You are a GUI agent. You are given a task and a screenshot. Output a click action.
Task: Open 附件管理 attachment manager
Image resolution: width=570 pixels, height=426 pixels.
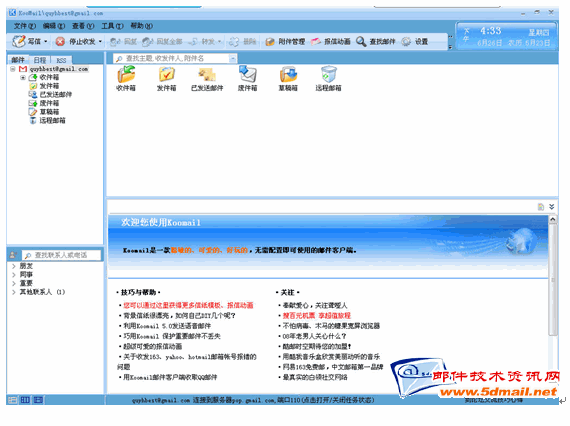click(285, 42)
